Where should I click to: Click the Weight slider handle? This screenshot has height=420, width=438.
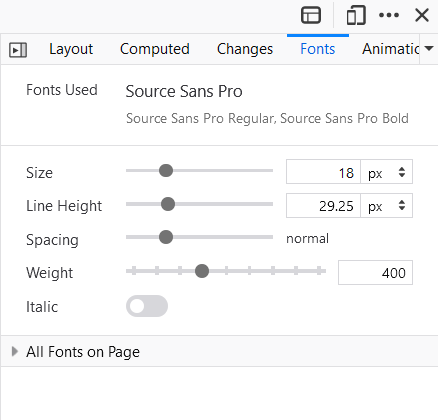click(x=202, y=271)
